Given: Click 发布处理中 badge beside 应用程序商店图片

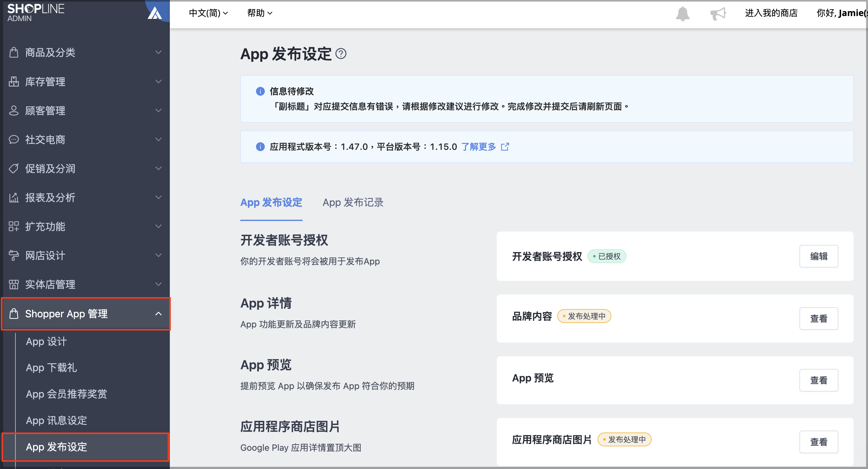Looking at the screenshot, I should point(624,439).
